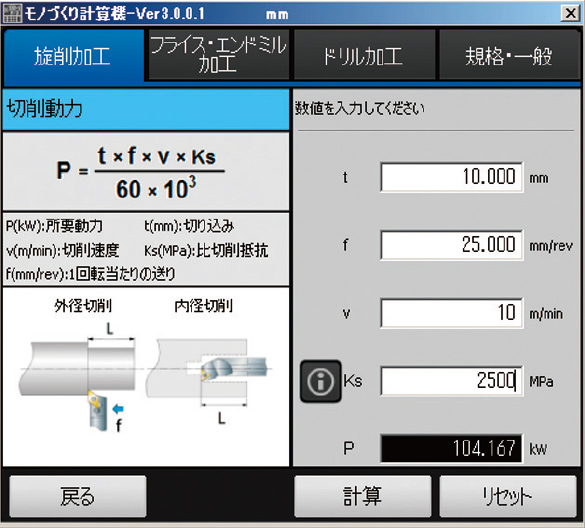Click the Ks specific cutting resistance field
Image resolution: width=585 pixels, height=528 pixels.
pyautogui.click(x=451, y=381)
